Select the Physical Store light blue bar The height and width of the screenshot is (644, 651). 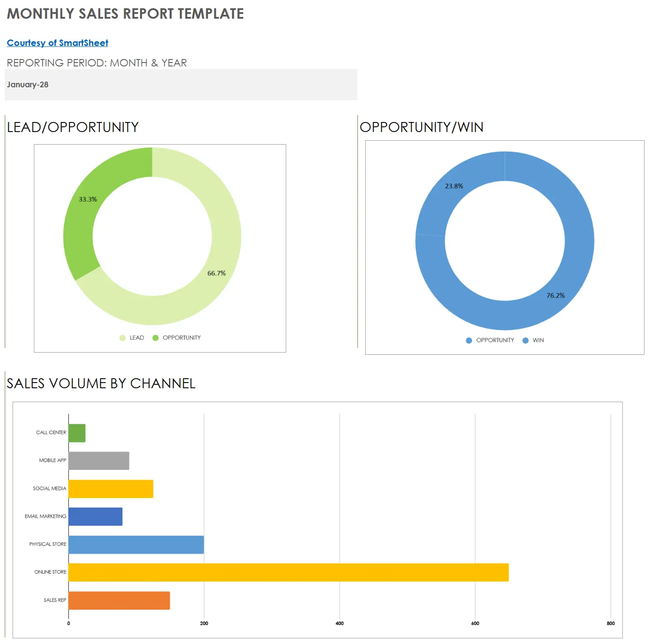[x=136, y=545]
